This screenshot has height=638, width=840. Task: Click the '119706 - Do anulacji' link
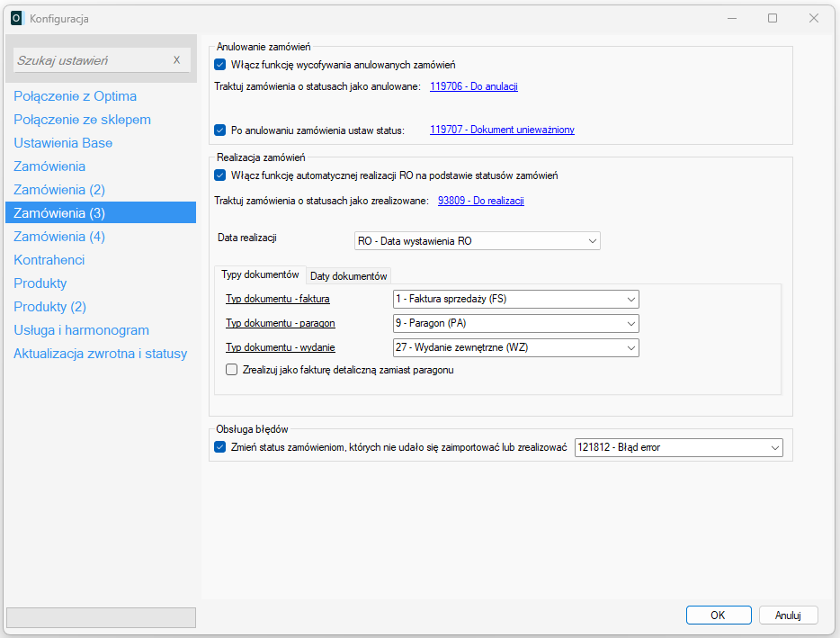pyautogui.click(x=473, y=86)
